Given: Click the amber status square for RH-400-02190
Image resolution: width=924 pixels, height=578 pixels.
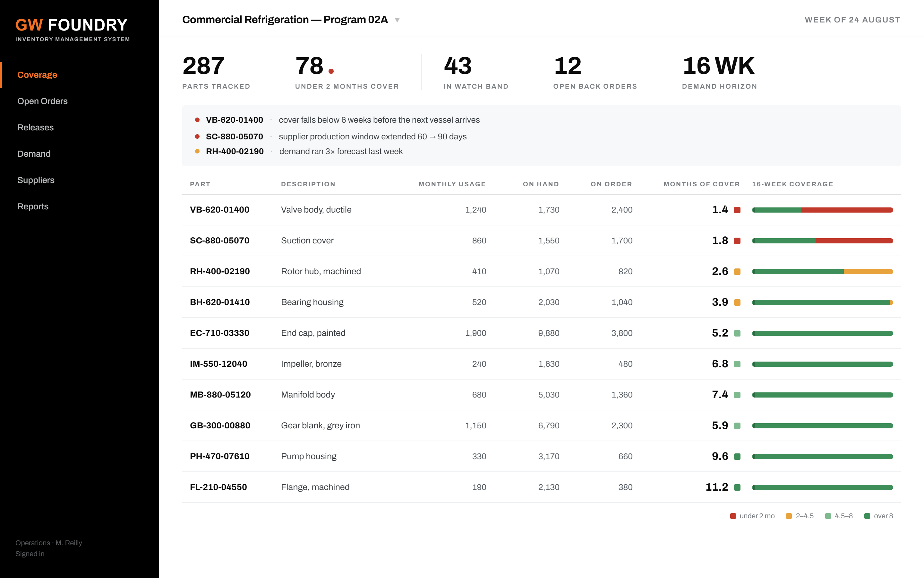Looking at the screenshot, I should point(737,272).
